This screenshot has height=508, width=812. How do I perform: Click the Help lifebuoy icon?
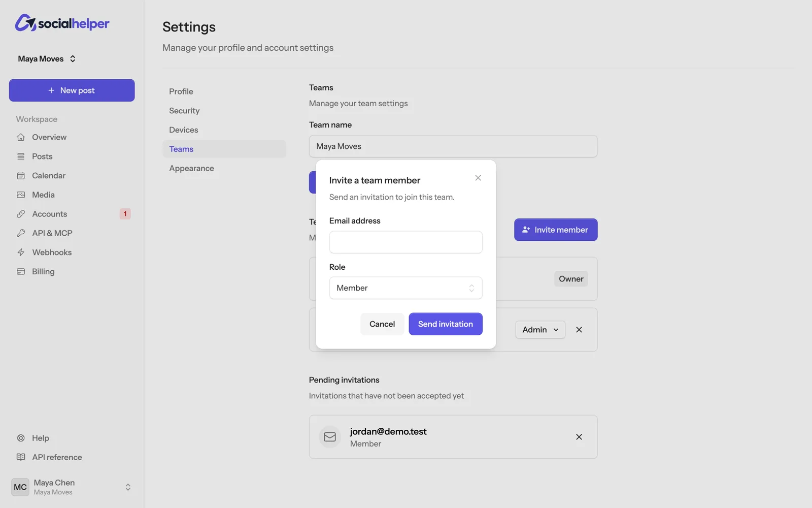tap(21, 438)
